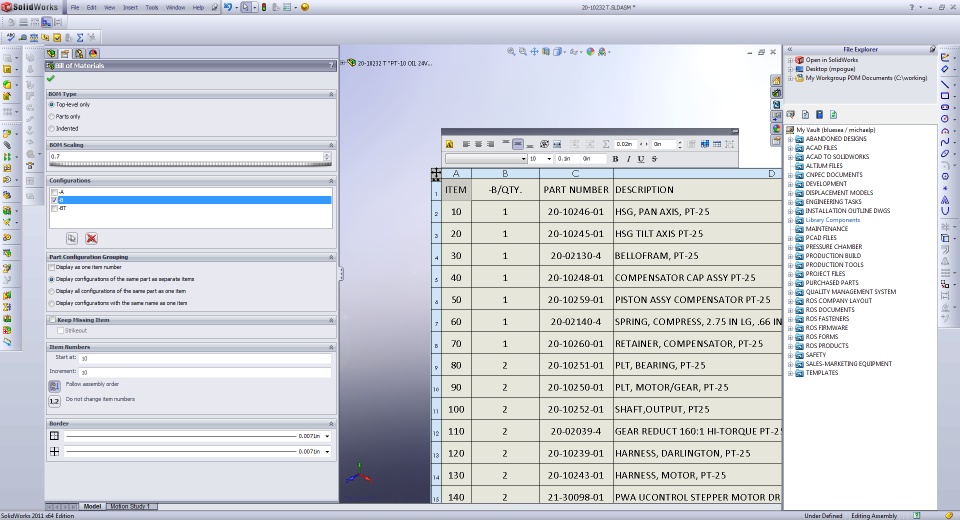Image resolution: width=960 pixels, height=520 pixels.
Task: Click the yellow document font icon in table toolbar
Action: click(x=449, y=145)
